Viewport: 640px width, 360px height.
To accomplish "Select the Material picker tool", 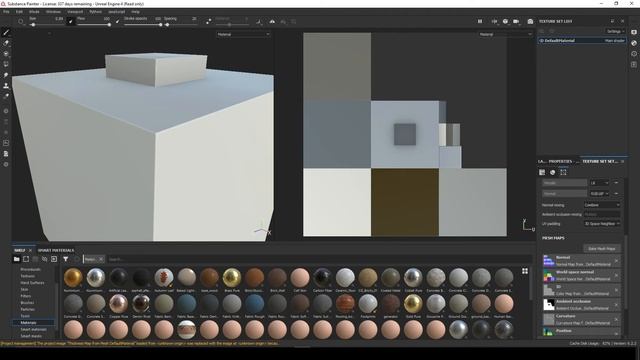I will 6,96.
